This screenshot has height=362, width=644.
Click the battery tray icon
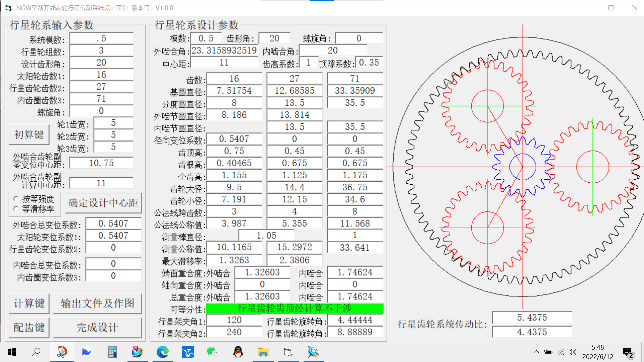pyautogui.click(x=548, y=352)
